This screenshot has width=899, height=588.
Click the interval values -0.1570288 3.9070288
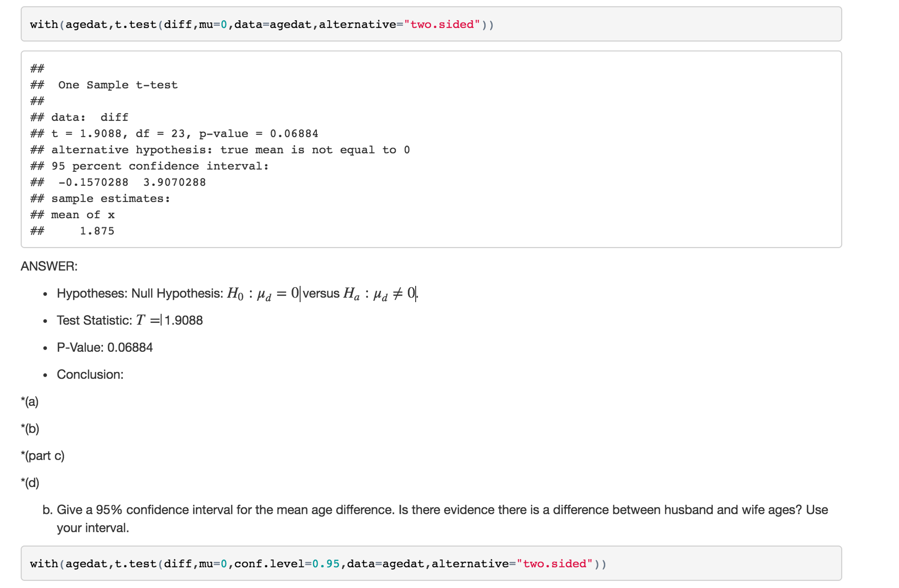click(132, 182)
